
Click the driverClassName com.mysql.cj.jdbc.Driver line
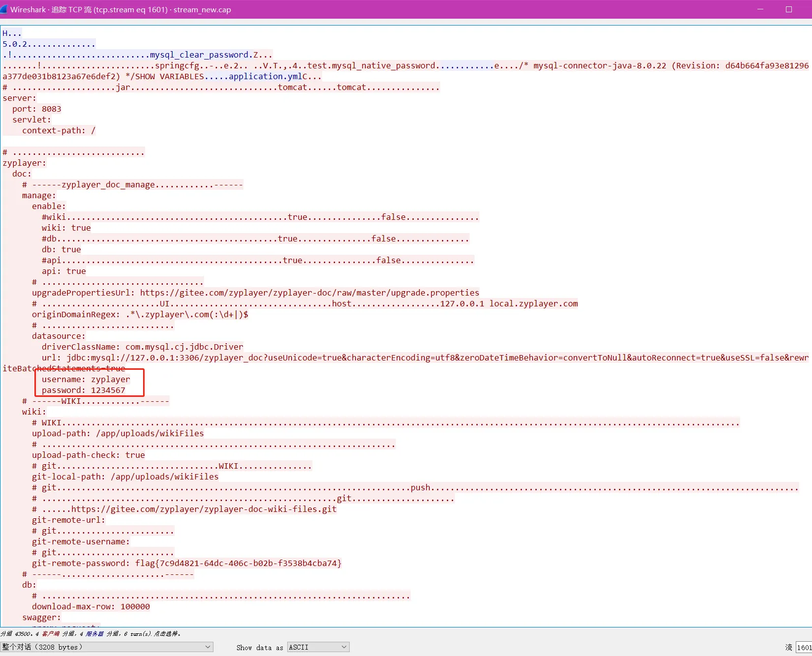(x=143, y=347)
